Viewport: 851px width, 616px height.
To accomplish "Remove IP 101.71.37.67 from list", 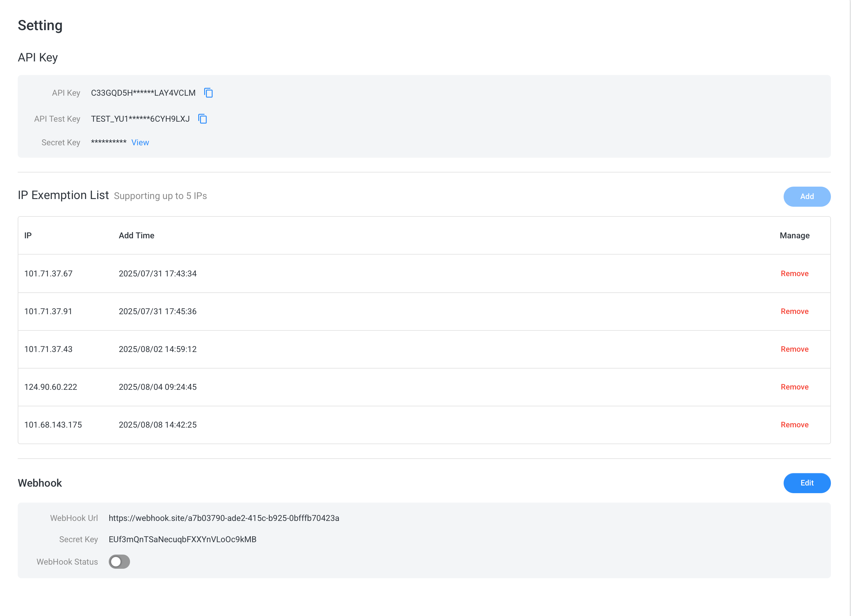I will [794, 274].
